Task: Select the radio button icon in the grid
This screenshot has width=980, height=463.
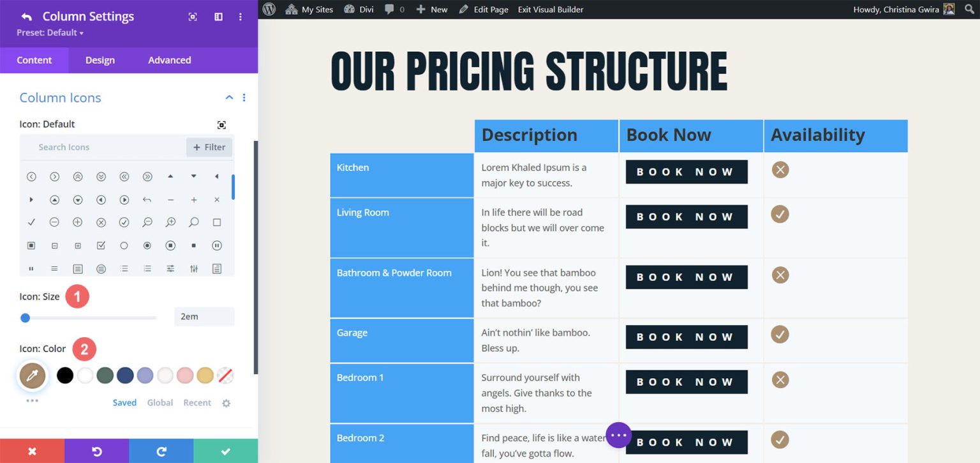Action: [147, 245]
